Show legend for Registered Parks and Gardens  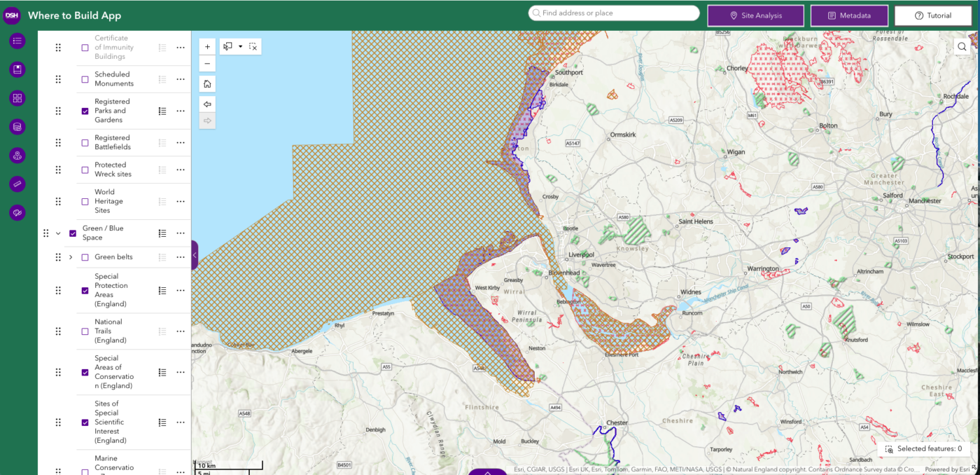162,111
